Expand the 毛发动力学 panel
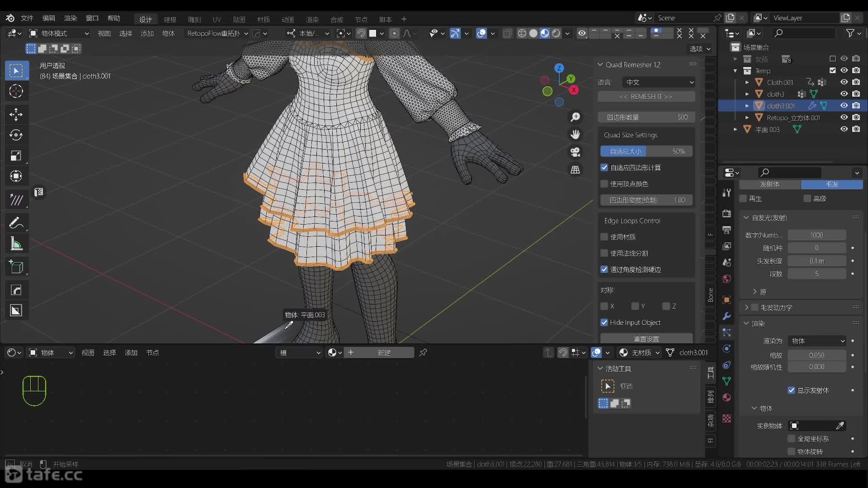 pos(747,308)
